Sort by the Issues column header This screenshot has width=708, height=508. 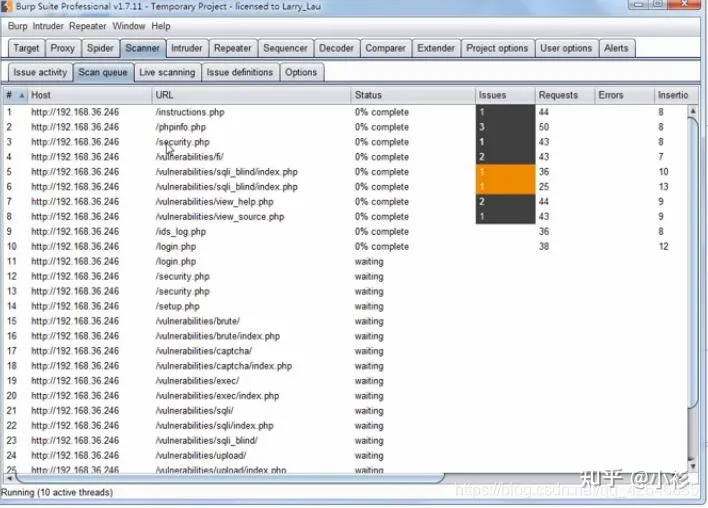pyautogui.click(x=505, y=95)
